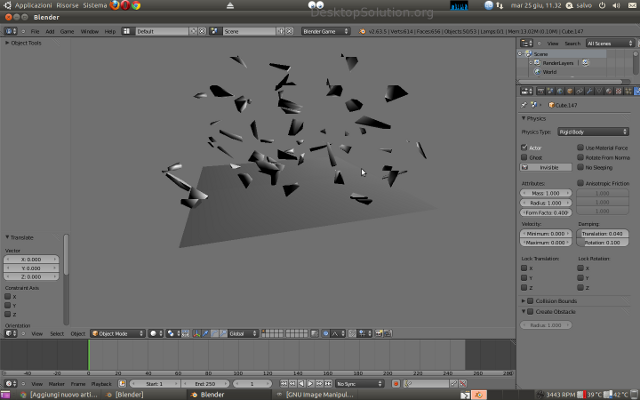Open the Physics Type dropdown
Image resolution: width=640 pixels, height=400 pixels.
coord(591,131)
